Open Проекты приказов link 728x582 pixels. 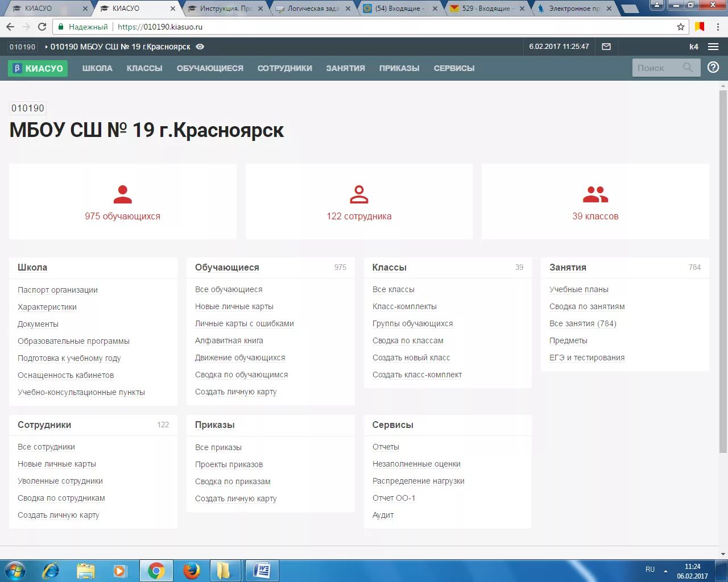pos(229,464)
